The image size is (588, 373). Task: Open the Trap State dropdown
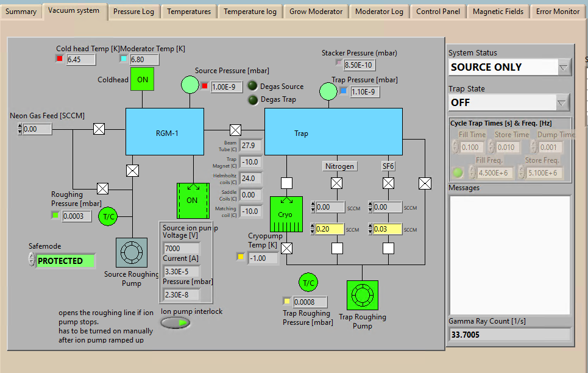pyautogui.click(x=564, y=102)
